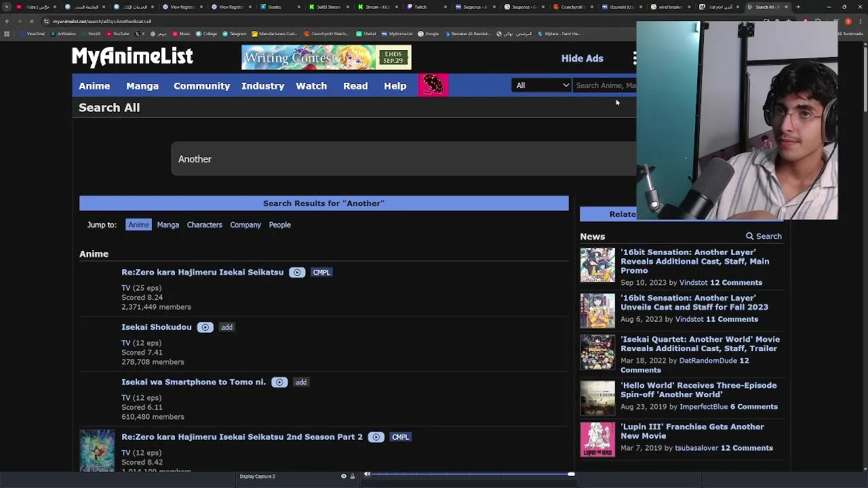Open the Community menu

(x=201, y=85)
